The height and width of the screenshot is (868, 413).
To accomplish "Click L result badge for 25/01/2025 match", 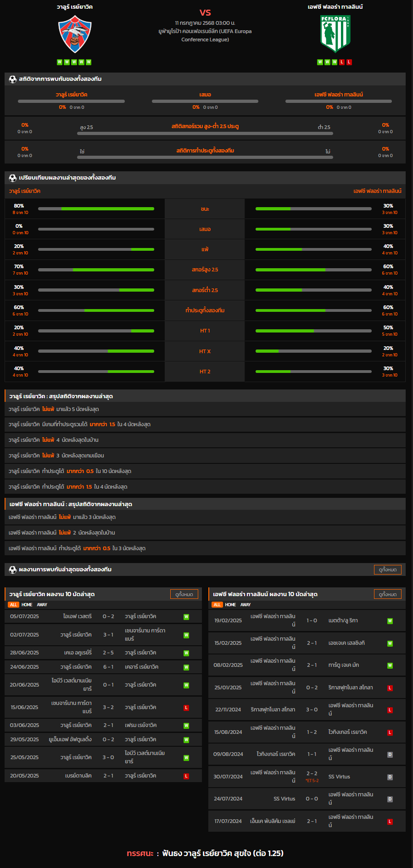I will [390, 688].
